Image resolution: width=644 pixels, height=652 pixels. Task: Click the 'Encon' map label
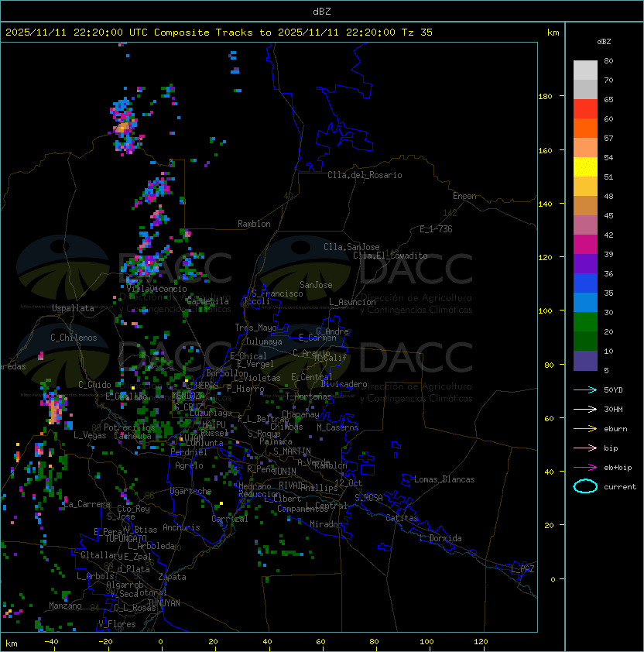tap(464, 196)
